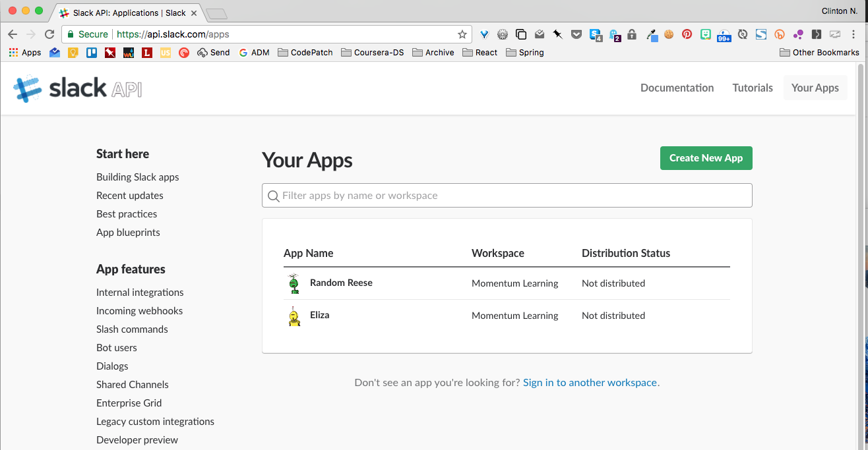Click the Random Reese bot avatar icon
This screenshot has height=450, width=868.
point(294,283)
